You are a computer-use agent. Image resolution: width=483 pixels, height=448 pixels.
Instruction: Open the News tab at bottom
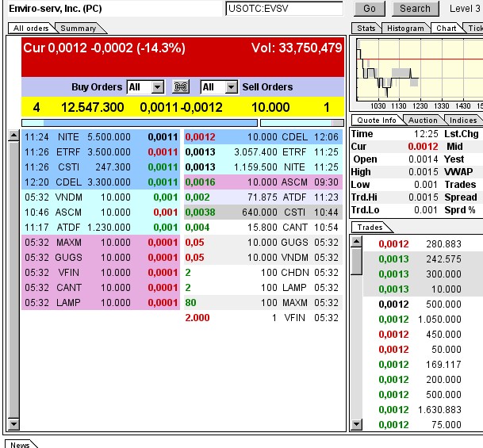pyautogui.click(x=20, y=444)
